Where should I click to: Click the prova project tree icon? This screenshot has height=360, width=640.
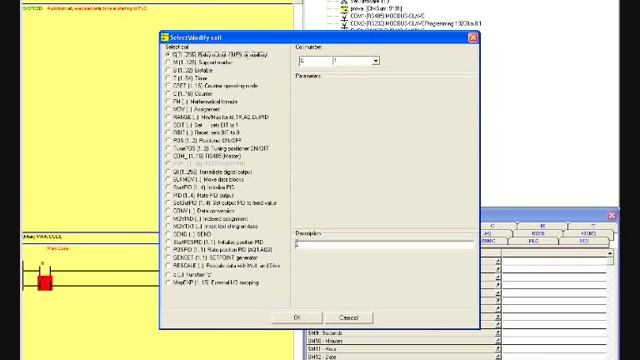tap(344, 8)
